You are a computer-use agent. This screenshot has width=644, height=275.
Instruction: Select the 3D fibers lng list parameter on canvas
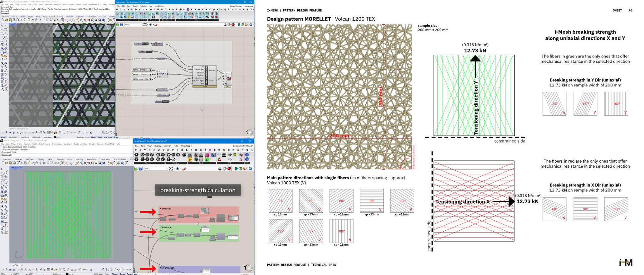click(163, 95)
